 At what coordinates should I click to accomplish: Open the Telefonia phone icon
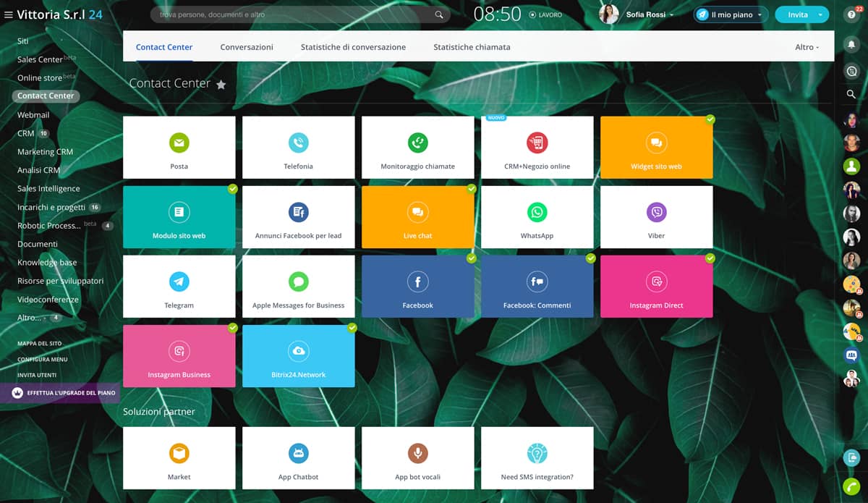click(298, 143)
